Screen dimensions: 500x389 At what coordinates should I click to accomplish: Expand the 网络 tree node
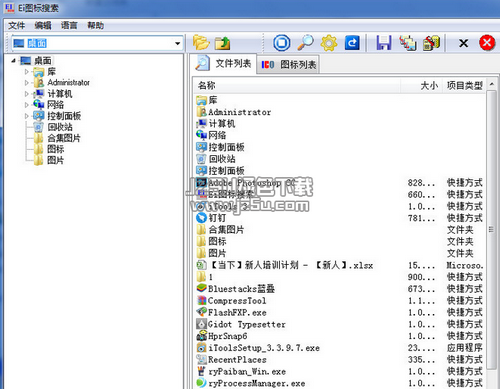point(27,105)
